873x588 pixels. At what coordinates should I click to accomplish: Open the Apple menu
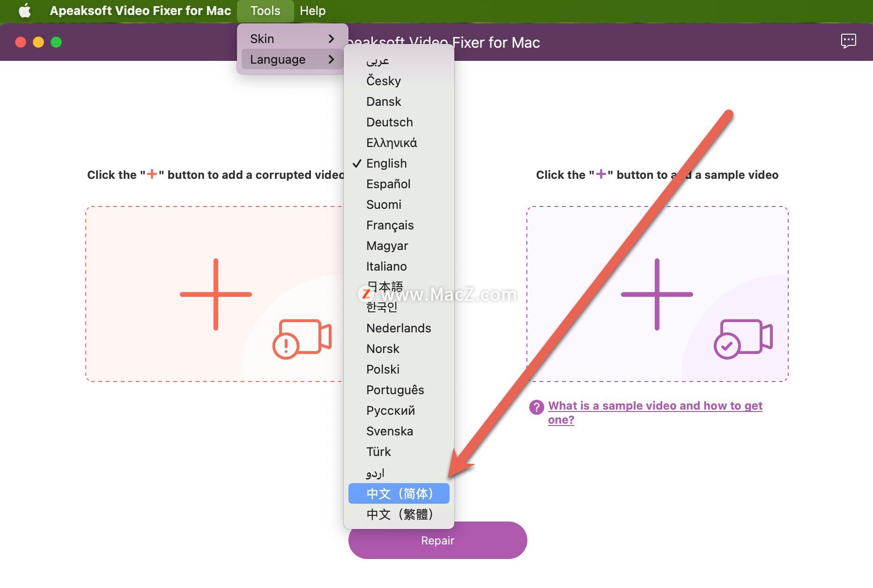[25, 10]
